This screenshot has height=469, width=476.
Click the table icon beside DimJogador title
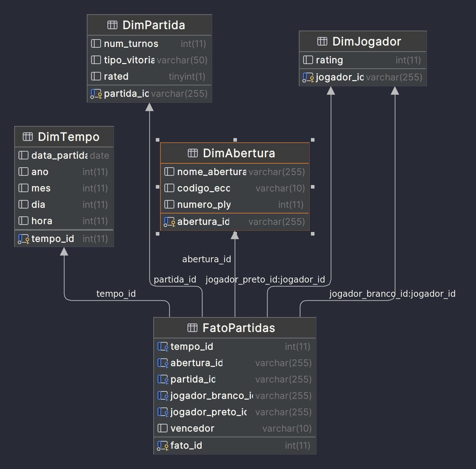[x=322, y=41]
